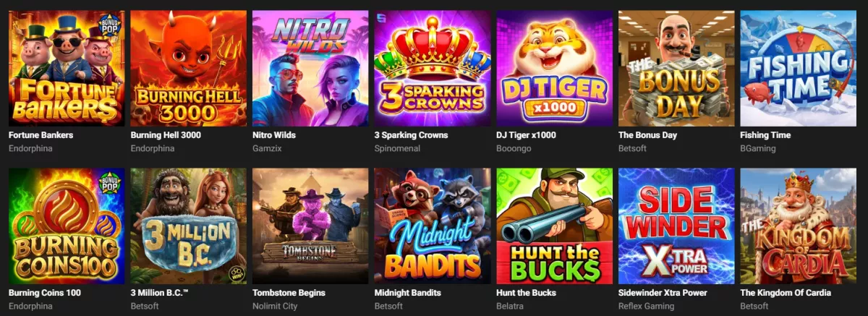Select The Kingdom Of Cardia thumbnail
The image size is (868, 316).
(x=799, y=226)
